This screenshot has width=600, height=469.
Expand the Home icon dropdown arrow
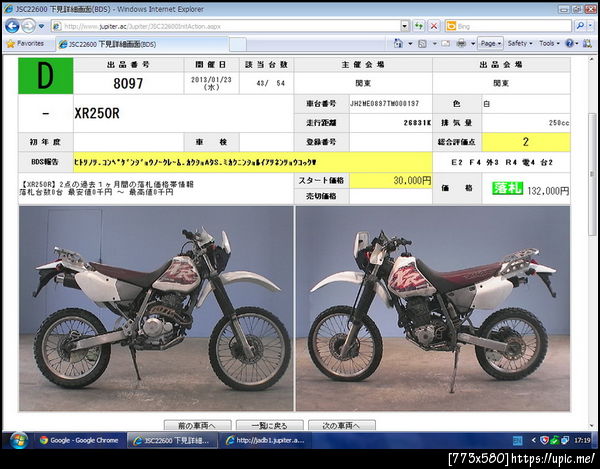tap(410, 44)
